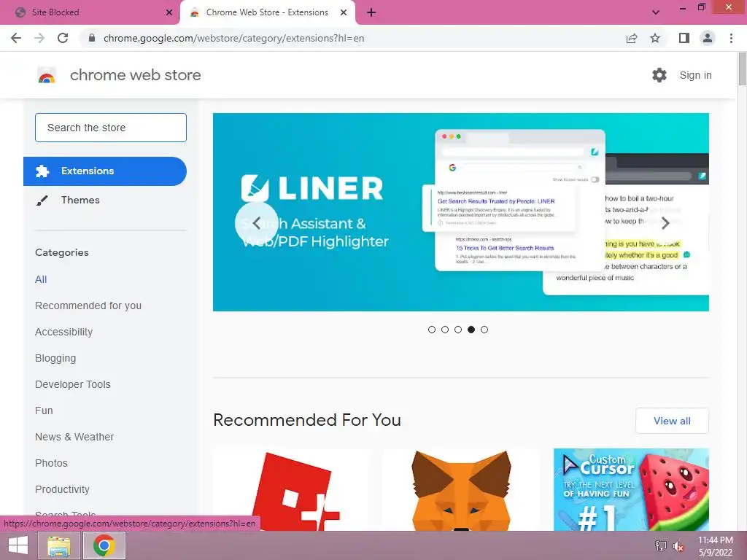The width and height of the screenshot is (747, 560).
Task: Select the fourth active carousel dot
Action: (x=471, y=330)
